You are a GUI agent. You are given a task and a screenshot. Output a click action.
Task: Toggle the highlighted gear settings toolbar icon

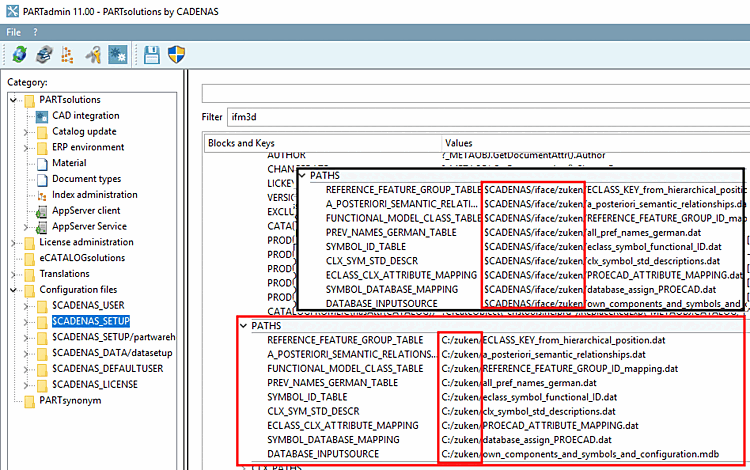point(117,55)
